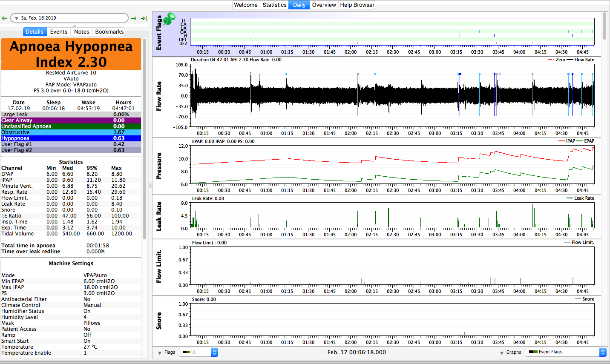Switch to the Statistics tab
This screenshot has width=610, height=364.
(274, 5)
